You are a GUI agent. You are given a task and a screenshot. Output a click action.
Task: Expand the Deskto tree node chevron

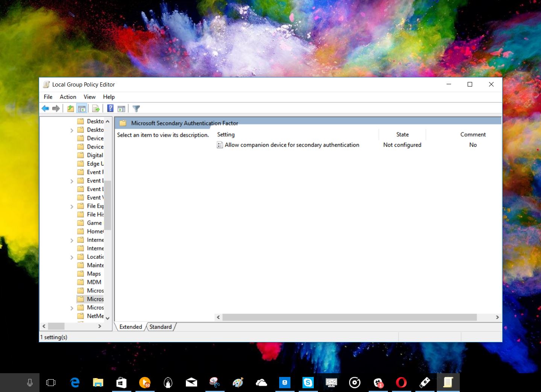[72, 130]
